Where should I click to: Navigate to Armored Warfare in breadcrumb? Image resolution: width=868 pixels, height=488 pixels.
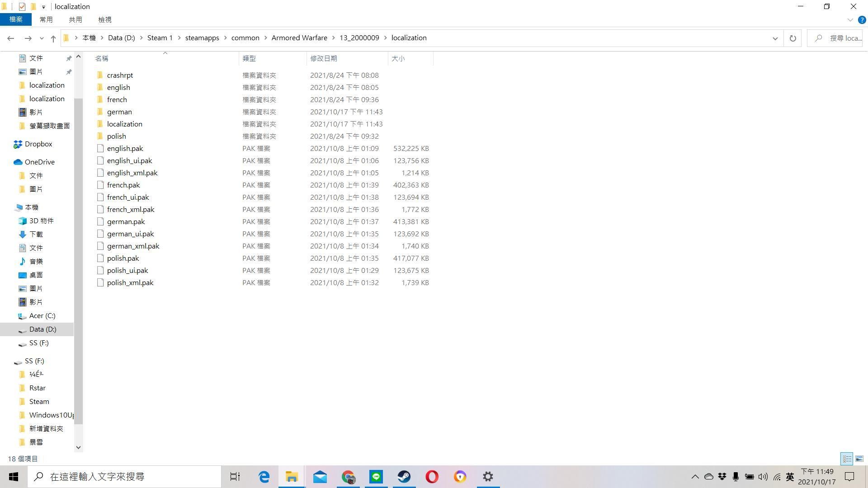click(299, 38)
